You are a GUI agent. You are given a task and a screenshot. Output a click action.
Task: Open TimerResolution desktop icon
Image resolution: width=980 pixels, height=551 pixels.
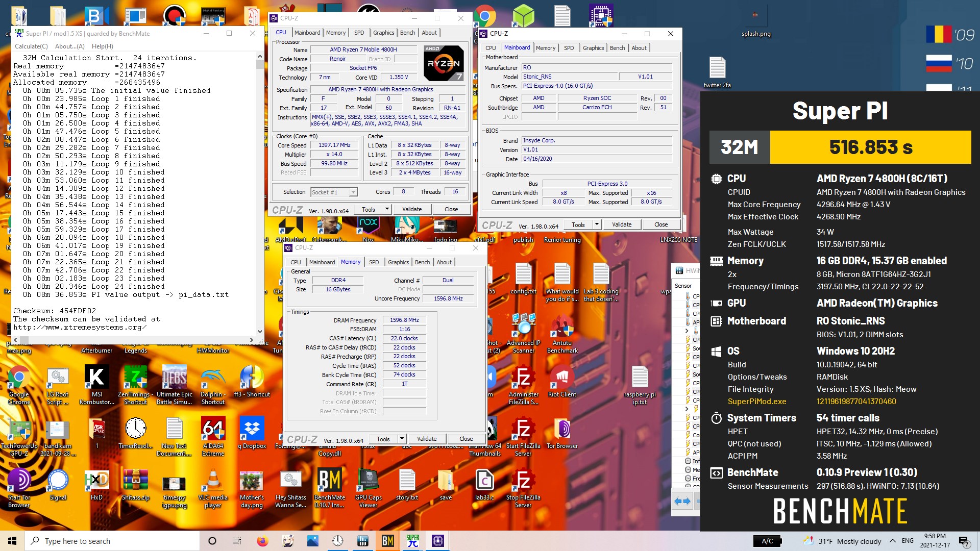pos(135,433)
